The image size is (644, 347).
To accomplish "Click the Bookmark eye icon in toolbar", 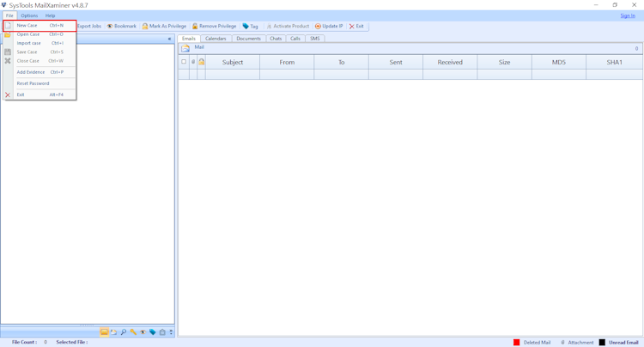I will pos(110,27).
